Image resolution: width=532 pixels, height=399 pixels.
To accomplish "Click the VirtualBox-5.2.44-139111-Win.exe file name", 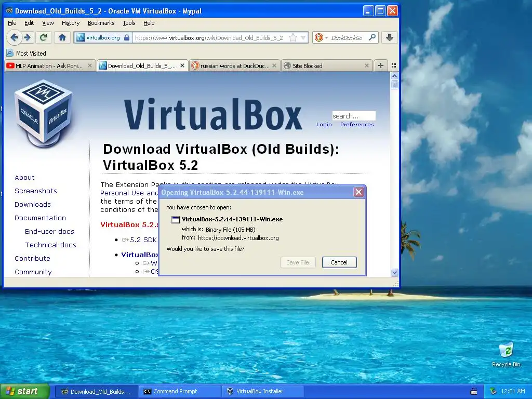I will 232,219.
